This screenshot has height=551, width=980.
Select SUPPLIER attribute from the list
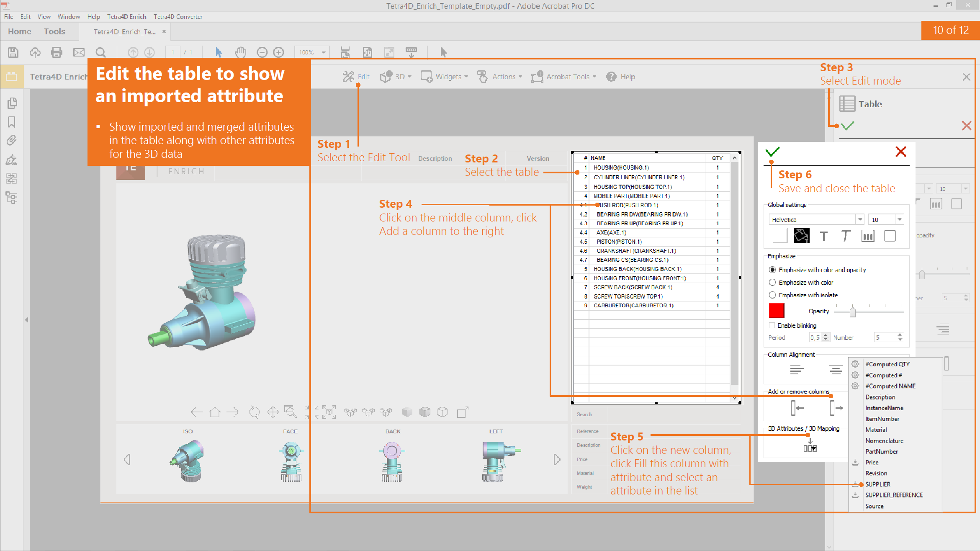pyautogui.click(x=878, y=484)
